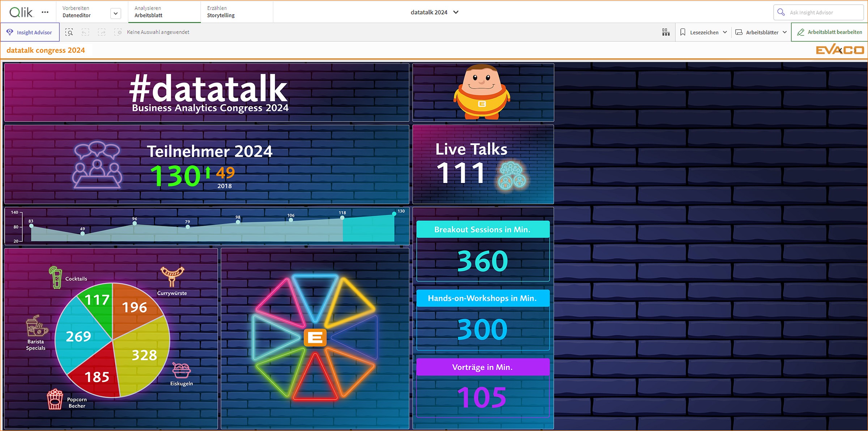Click the Vorträge value 105
This screenshot has width=868, height=431.
click(482, 397)
